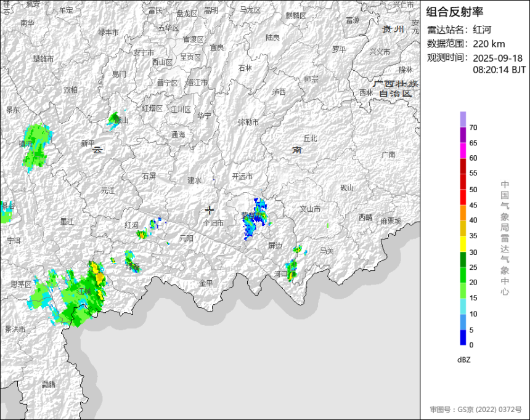Click the 个旧市 map label
530x420 pixels.
click(x=214, y=223)
